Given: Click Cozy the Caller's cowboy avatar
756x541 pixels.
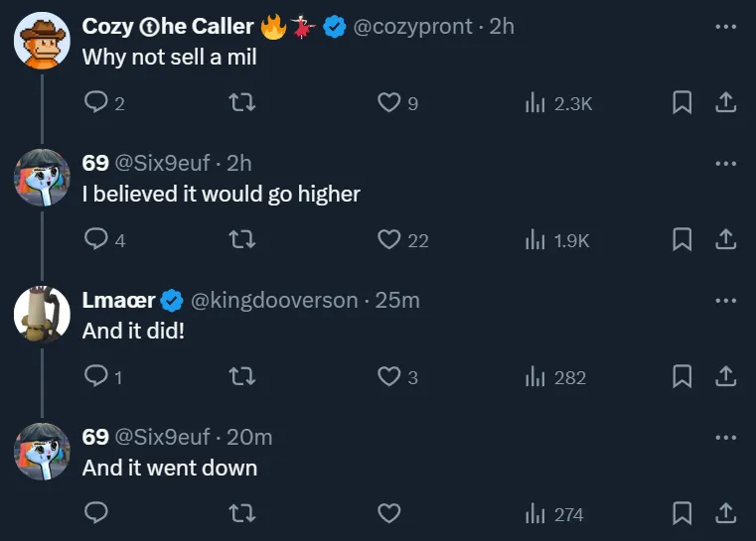Looking at the screenshot, I should [x=41, y=42].
